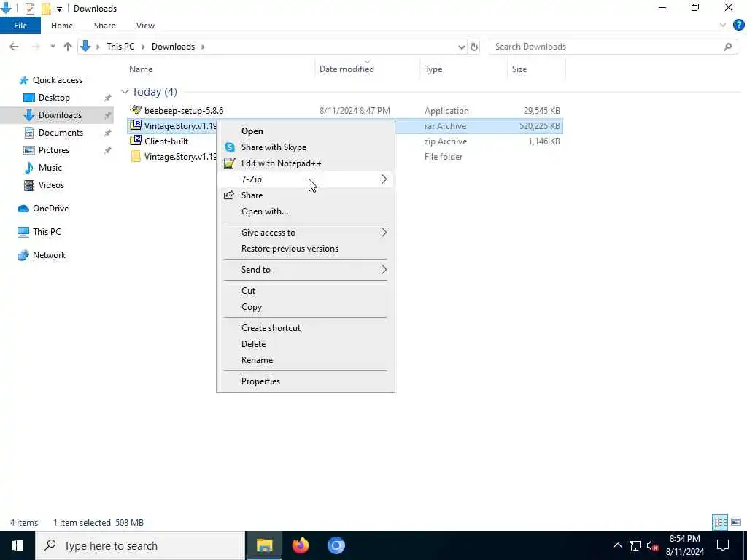The width and height of the screenshot is (747, 560).
Task: Refresh the Downloads folder
Action: (474, 47)
